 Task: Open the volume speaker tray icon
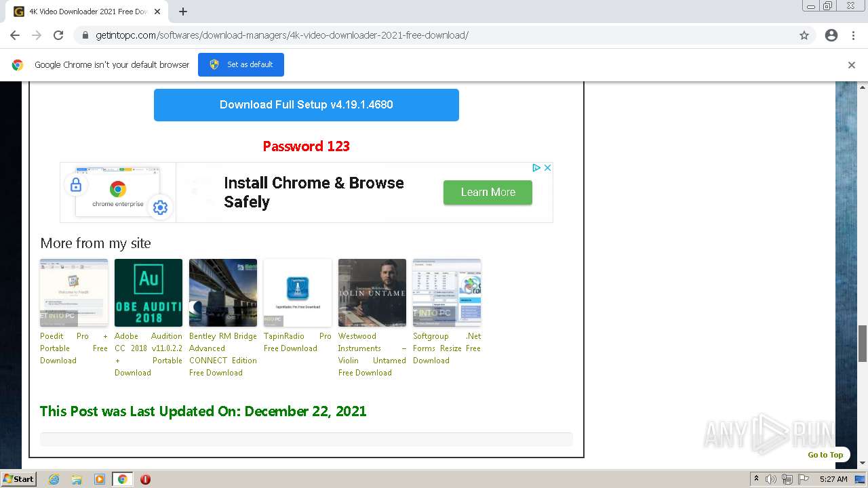coord(771,479)
